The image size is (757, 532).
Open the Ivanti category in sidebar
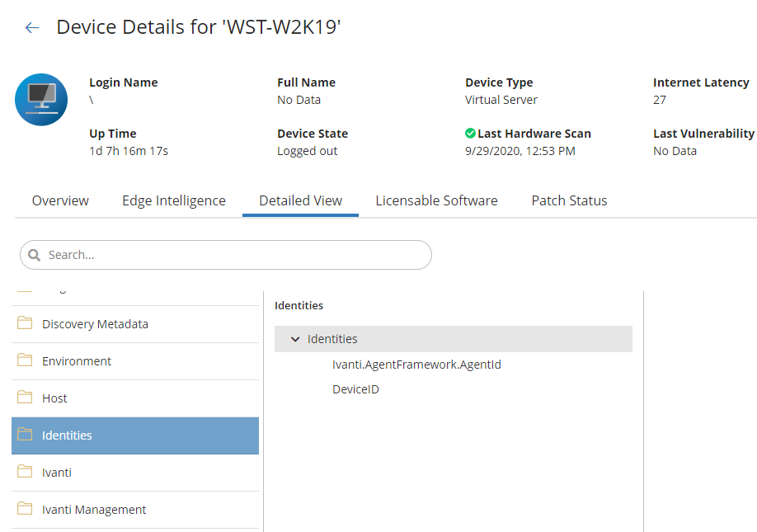point(57,473)
